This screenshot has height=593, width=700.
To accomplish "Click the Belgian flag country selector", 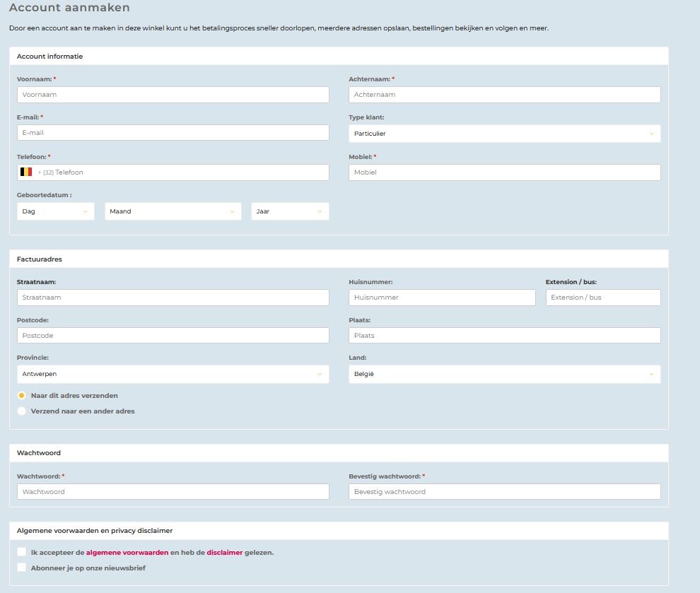I will tap(26, 172).
